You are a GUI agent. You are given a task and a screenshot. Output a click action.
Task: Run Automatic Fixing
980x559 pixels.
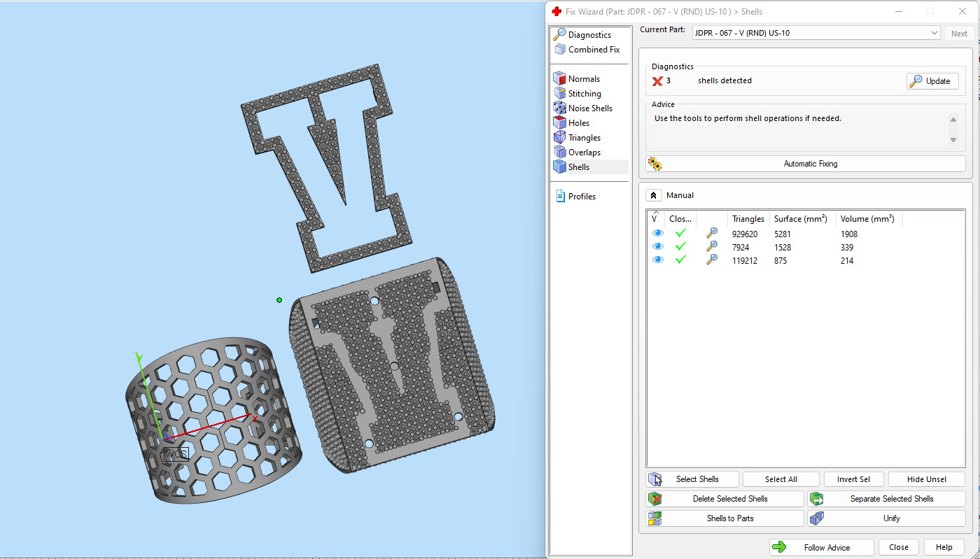806,164
